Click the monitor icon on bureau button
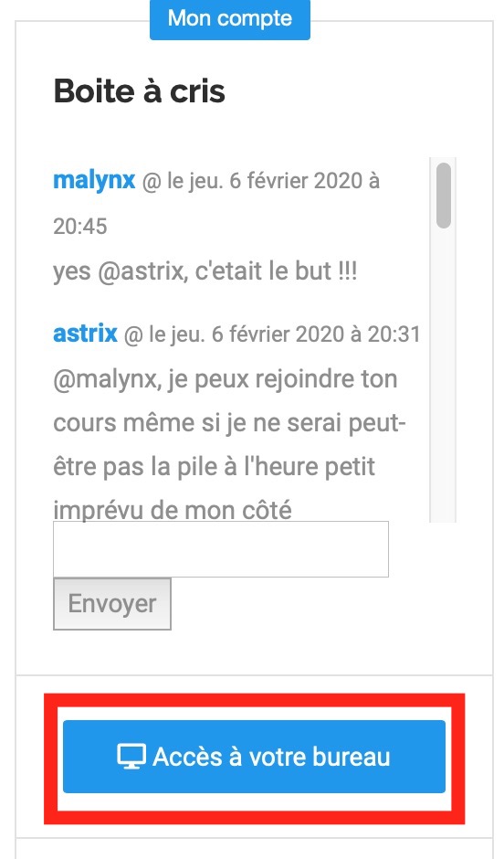The image size is (504, 859). click(131, 757)
